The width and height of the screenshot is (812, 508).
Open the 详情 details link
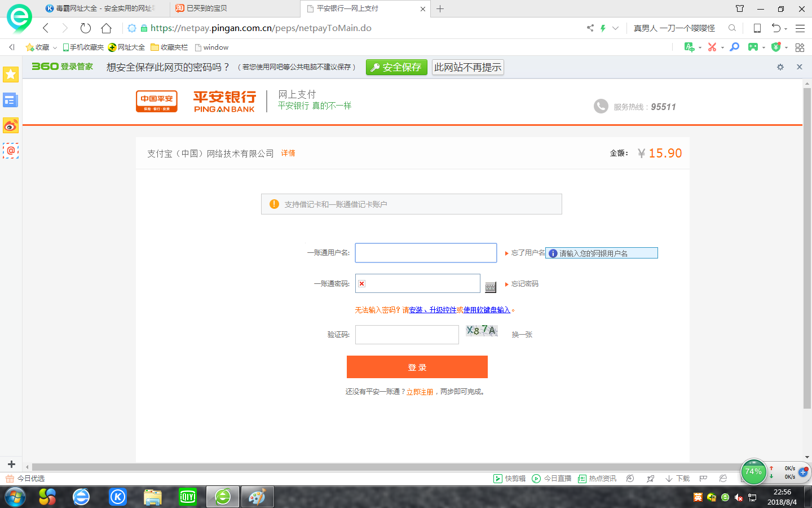tap(288, 154)
